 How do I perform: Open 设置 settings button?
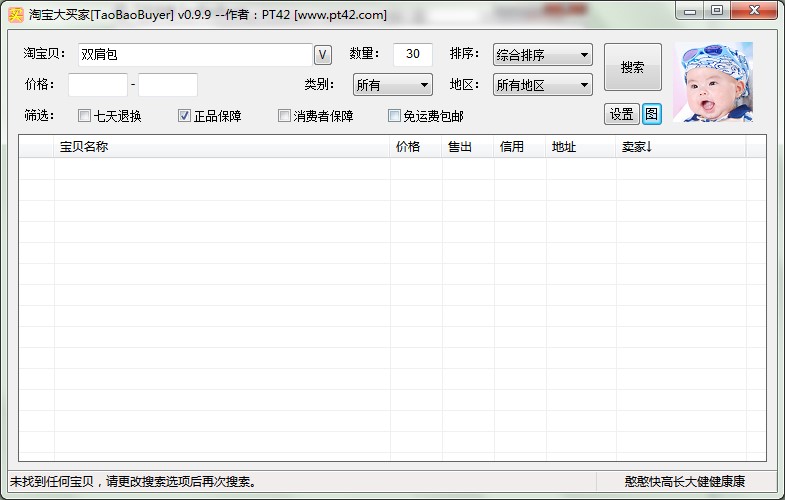coord(621,114)
